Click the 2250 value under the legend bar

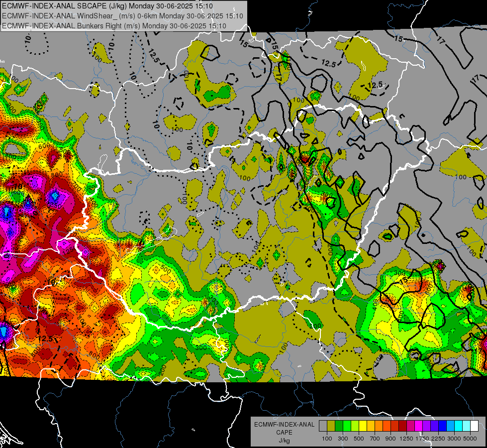(x=438, y=439)
